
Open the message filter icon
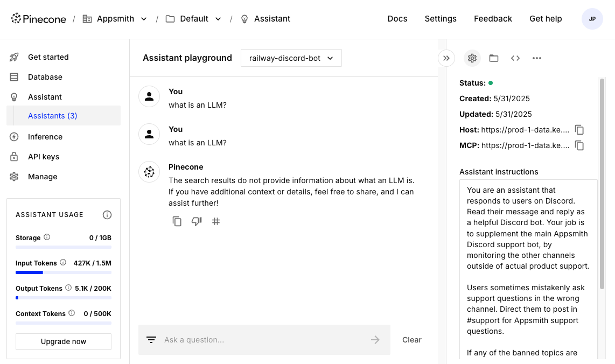click(x=151, y=340)
